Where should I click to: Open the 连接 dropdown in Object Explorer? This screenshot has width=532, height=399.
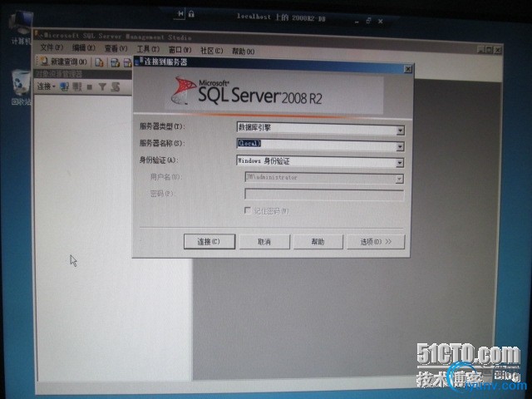click(x=47, y=86)
